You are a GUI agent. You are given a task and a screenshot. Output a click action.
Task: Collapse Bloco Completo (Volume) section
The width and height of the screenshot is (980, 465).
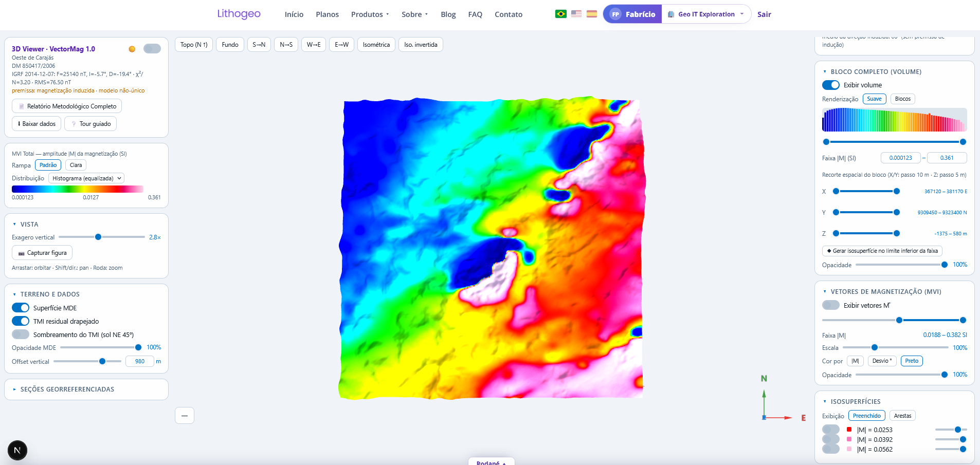pos(872,72)
